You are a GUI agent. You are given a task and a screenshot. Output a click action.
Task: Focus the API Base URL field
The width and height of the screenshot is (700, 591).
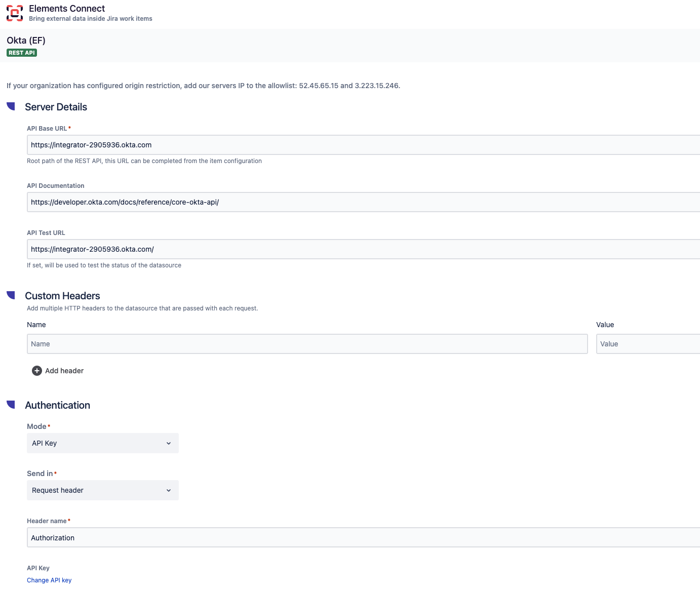363,145
